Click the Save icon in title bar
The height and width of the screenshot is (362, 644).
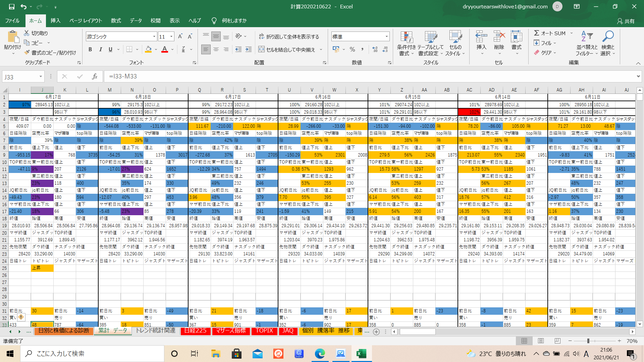coord(12,6)
